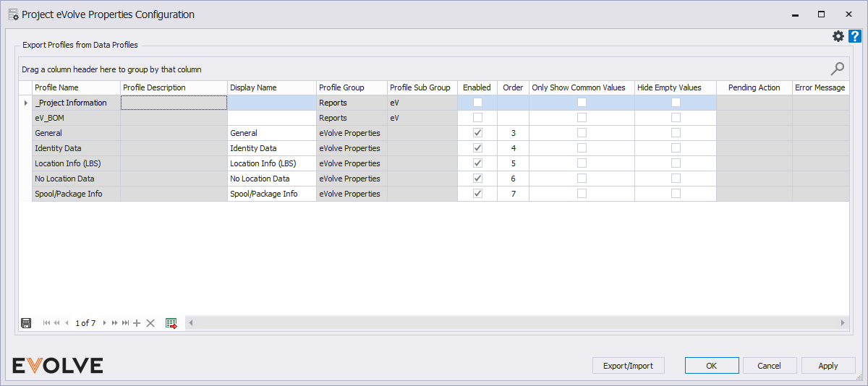868x386 pixels.
Task: Click the window title bar app icon
Action: [13, 14]
